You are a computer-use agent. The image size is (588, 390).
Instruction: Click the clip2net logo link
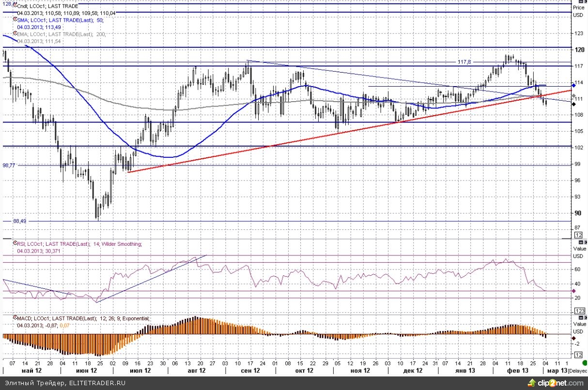[558, 383]
